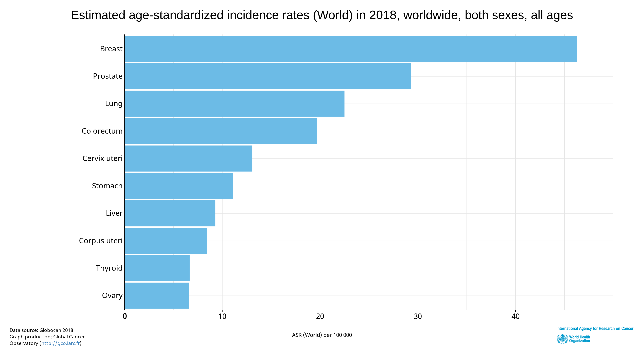Select the Breast cancer bar
Screen dimensions: 644x356
351,49
